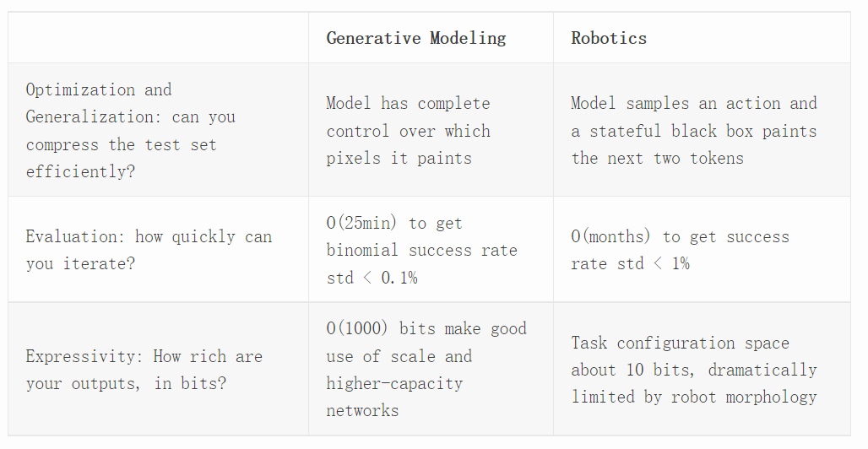Select the Optimization and Generalization row label
The image size is (868, 449).
pyautogui.click(x=131, y=130)
